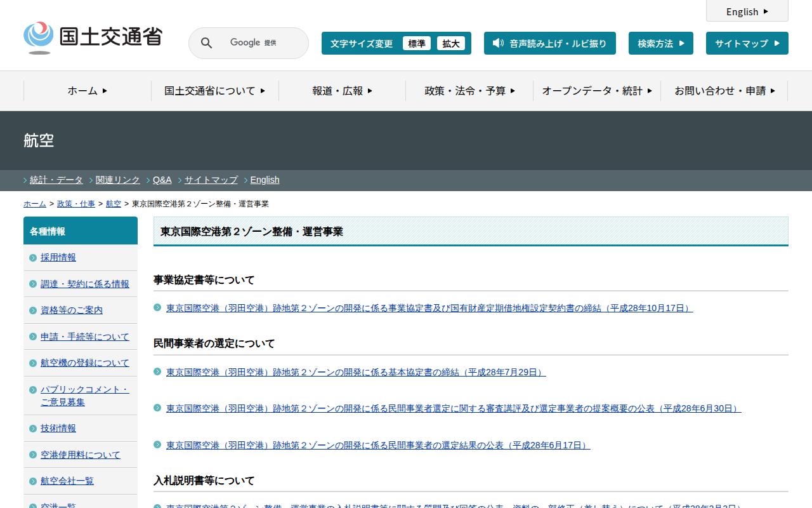Viewport: 812px width, 508px height.
Task: Click bullet icon beside 航空会社一覧
Action: coord(33,481)
